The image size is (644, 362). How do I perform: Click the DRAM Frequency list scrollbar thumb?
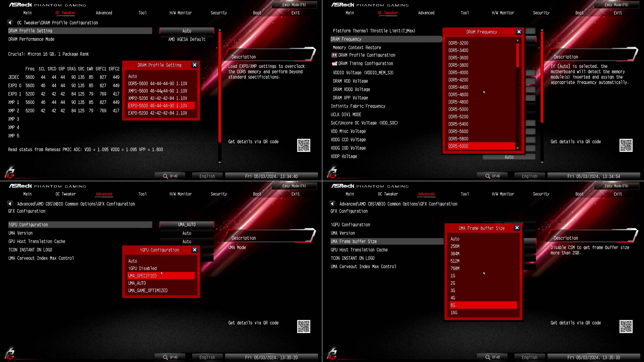coord(518,55)
